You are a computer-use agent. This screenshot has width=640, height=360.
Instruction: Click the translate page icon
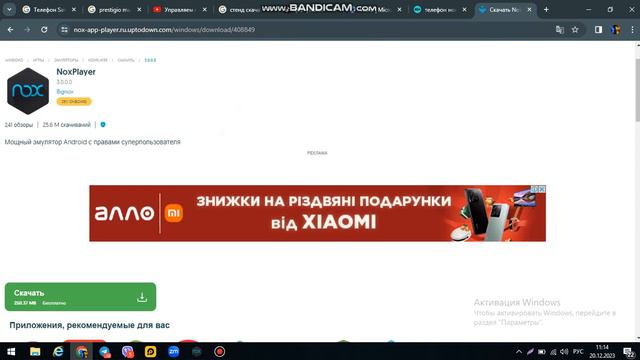(x=560, y=29)
